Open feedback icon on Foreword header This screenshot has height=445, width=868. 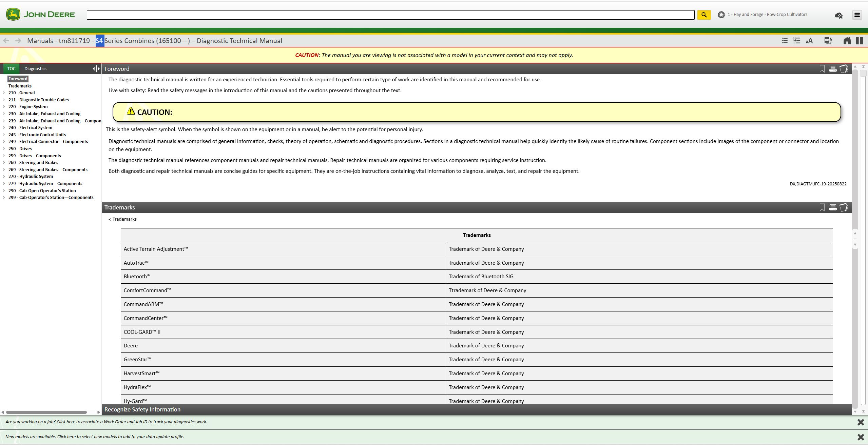coord(844,69)
